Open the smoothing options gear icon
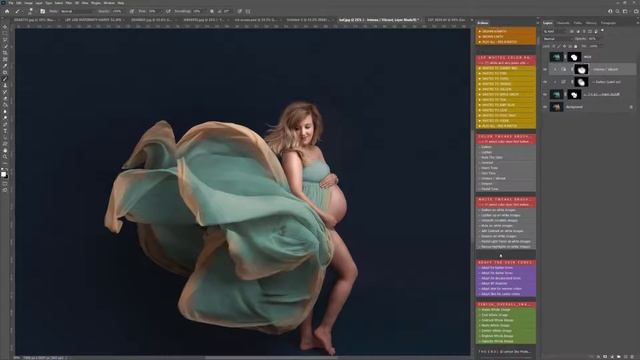 pos(211,11)
